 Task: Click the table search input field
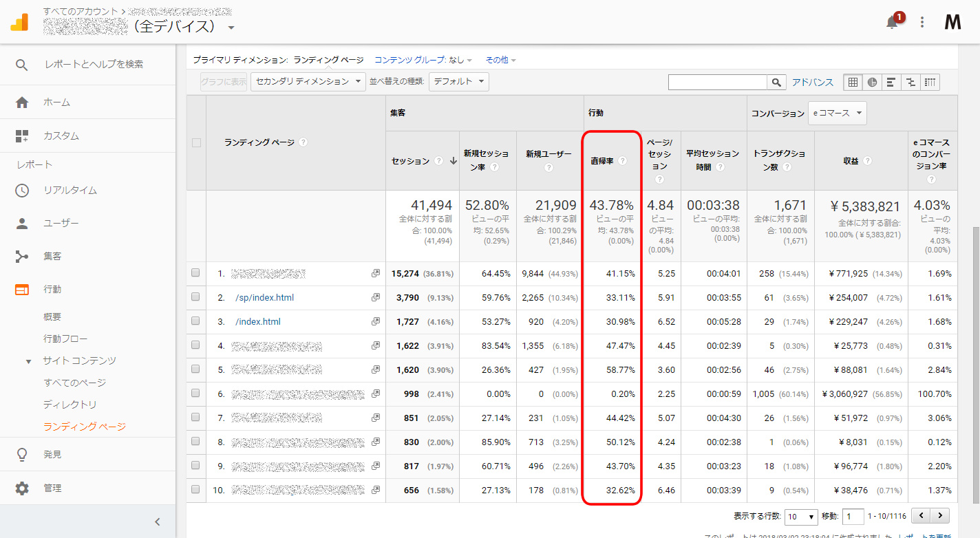[718, 83]
